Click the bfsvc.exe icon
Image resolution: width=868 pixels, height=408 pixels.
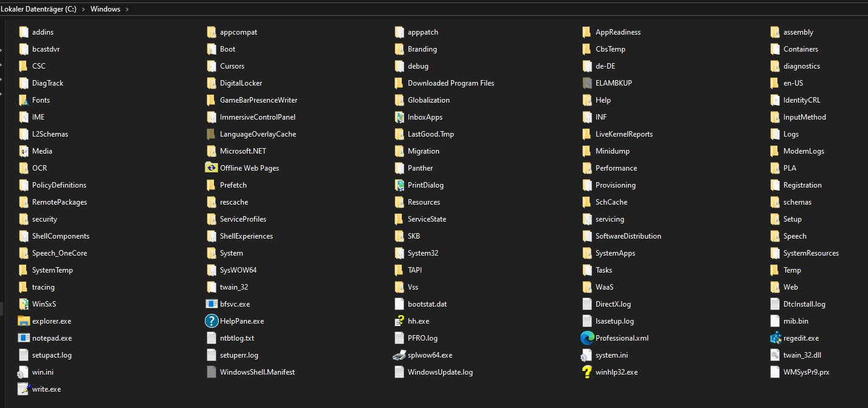pyautogui.click(x=212, y=304)
